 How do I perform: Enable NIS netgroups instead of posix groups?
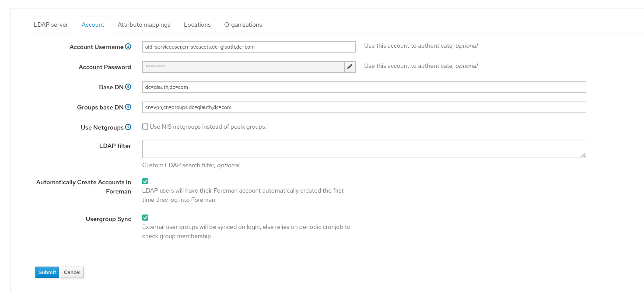[145, 126]
